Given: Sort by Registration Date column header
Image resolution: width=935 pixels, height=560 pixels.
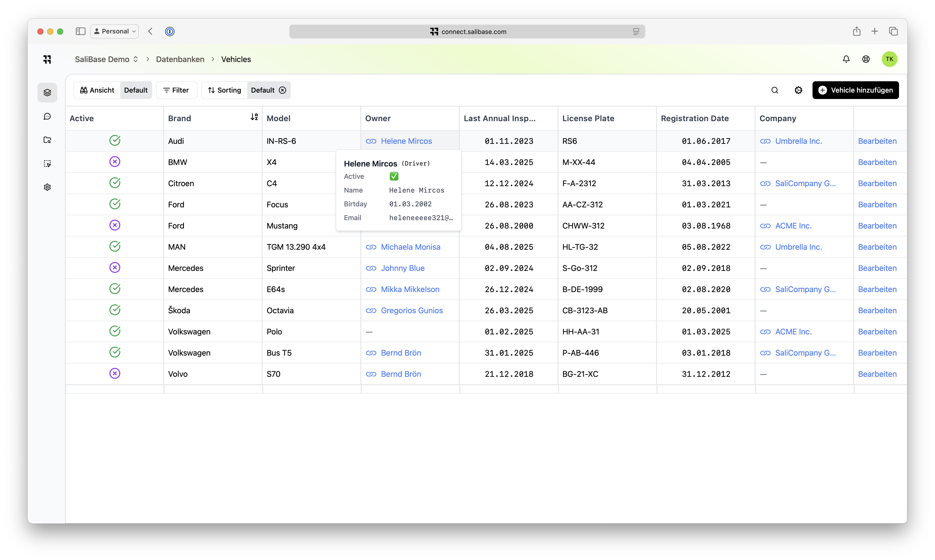Looking at the screenshot, I should [695, 118].
